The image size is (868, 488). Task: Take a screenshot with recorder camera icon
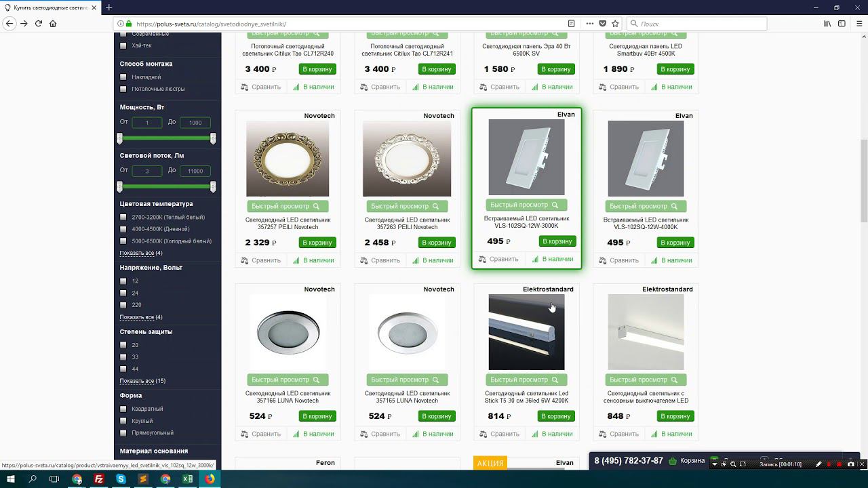coord(850,464)
